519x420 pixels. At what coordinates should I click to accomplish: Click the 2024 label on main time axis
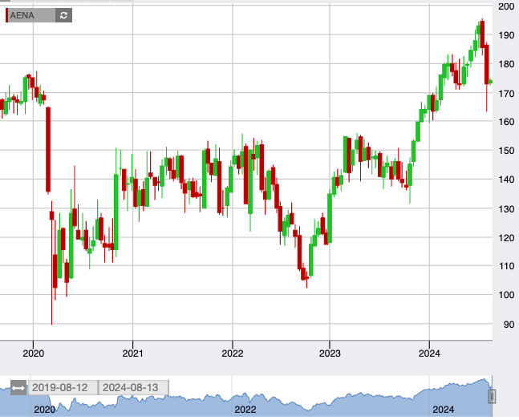(x=429, y=353)
